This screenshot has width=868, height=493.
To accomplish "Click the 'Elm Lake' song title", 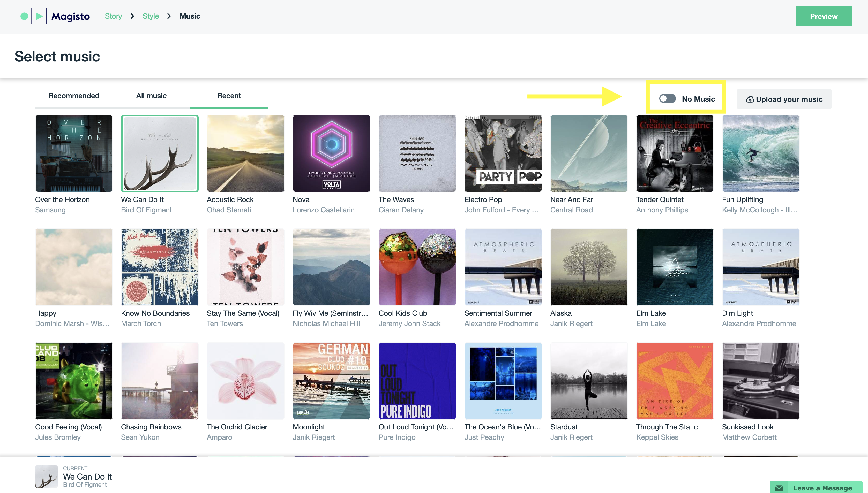I will click(651, 313).
